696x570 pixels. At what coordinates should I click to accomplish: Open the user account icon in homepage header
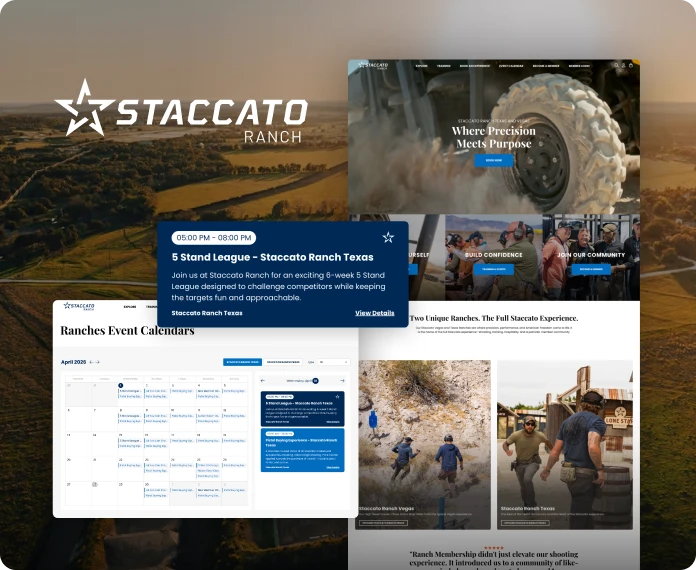coord(623,65)
